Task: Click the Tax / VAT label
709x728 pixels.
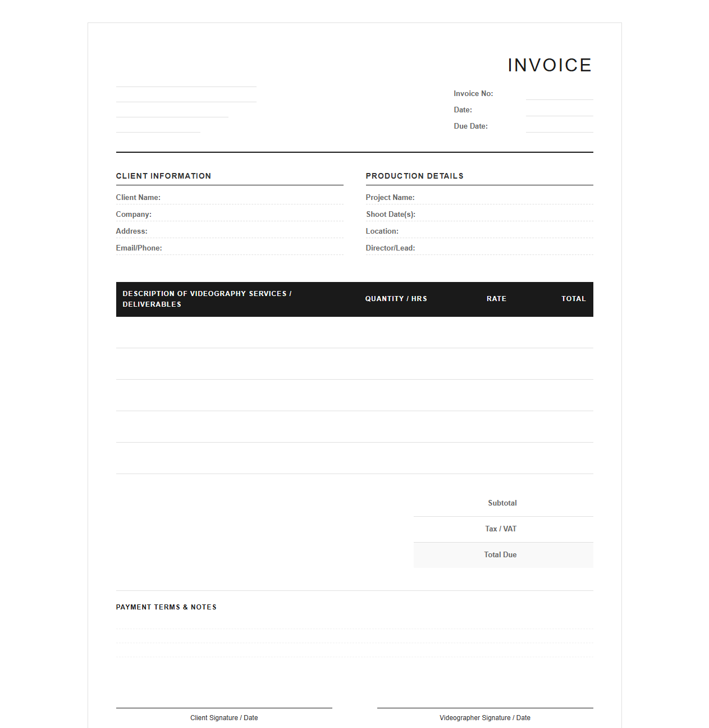Action: pyautogui.click(x=501, y=529)
